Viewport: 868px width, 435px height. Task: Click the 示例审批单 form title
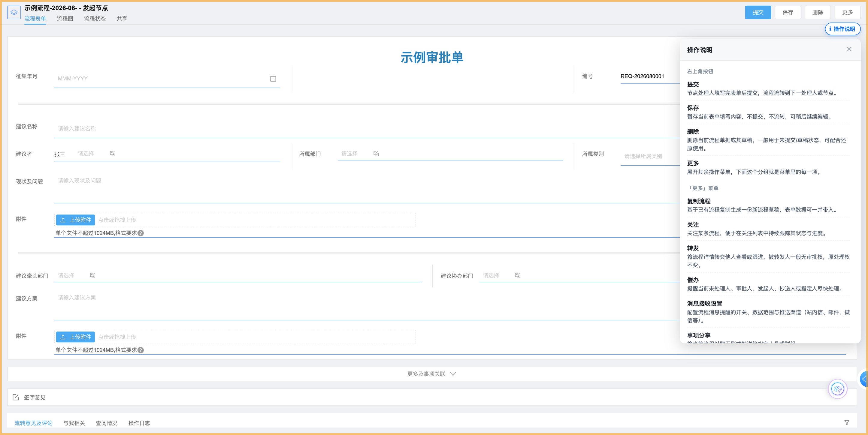click(432, 57)
